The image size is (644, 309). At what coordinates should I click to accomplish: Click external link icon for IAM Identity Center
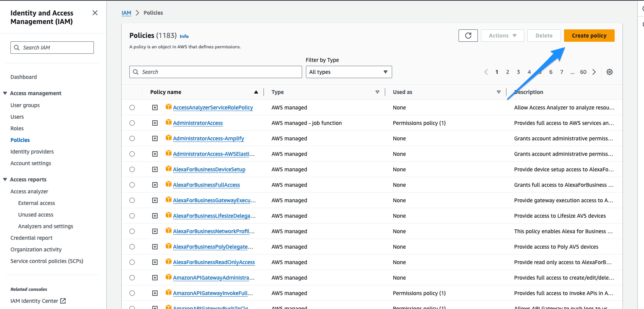(63, 300)
